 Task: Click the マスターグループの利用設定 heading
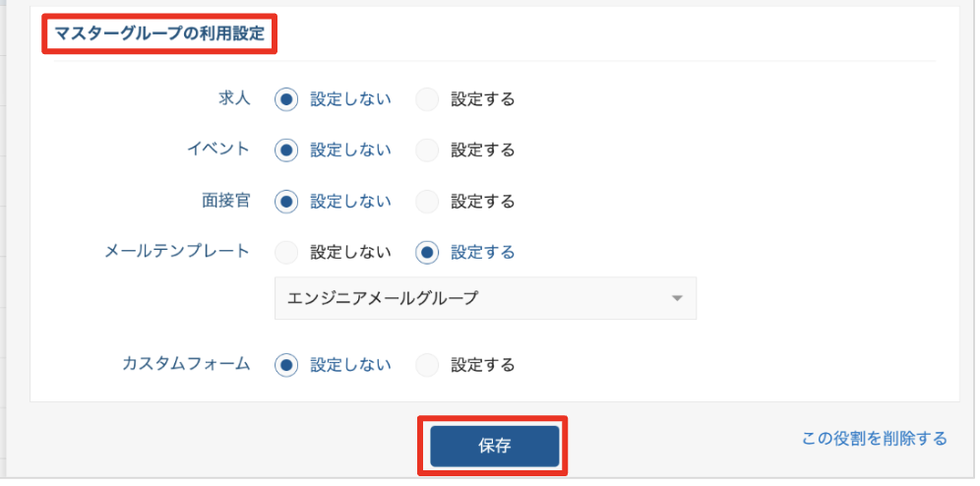(159, 35)
